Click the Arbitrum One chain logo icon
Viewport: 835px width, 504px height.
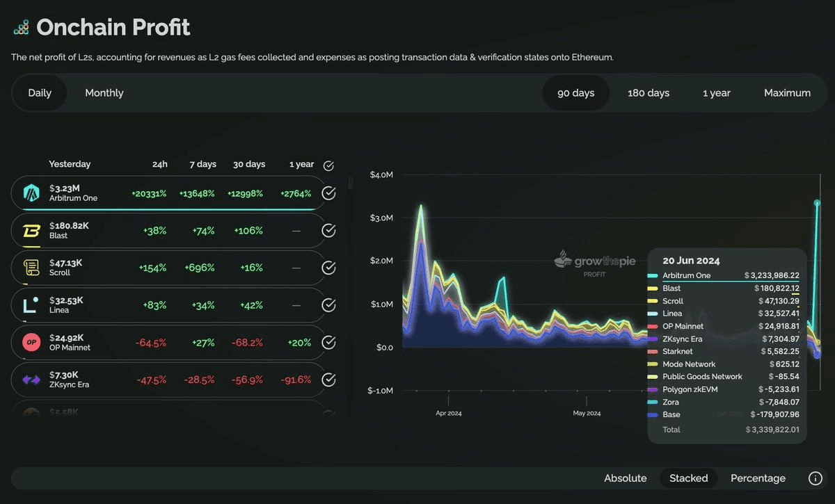click(x=32, y=193)
